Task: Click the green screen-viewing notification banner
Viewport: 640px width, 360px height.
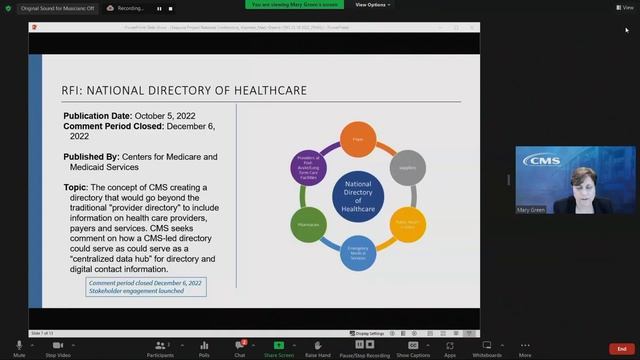Action: (x=294, y=4)
